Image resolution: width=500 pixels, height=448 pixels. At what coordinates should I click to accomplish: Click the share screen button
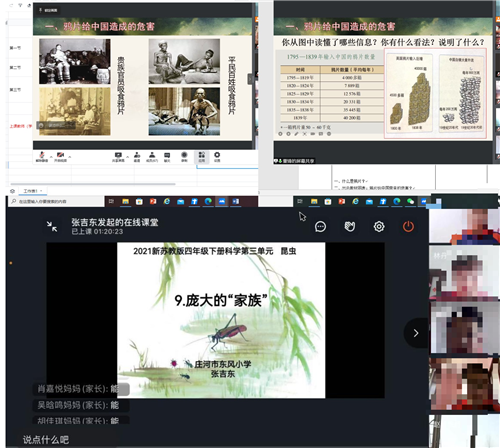[x=118, y=157]
